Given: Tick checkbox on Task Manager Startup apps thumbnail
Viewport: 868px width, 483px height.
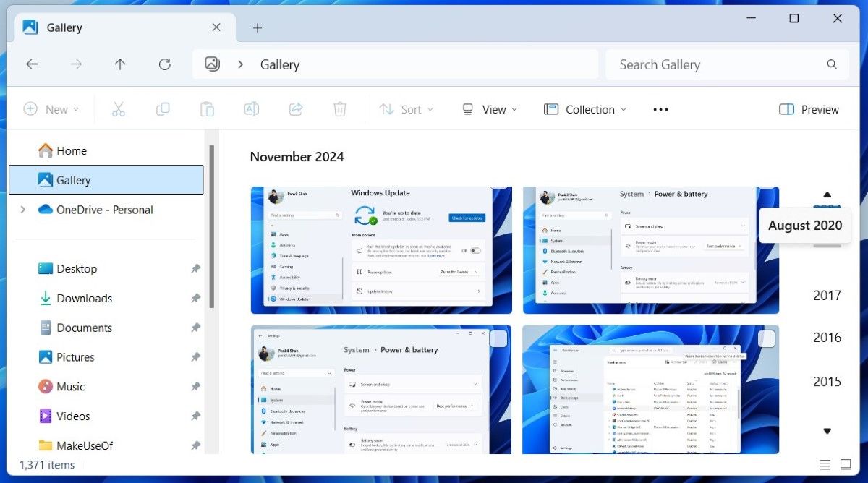Looking at the screenshot, I should coord(766,338).
